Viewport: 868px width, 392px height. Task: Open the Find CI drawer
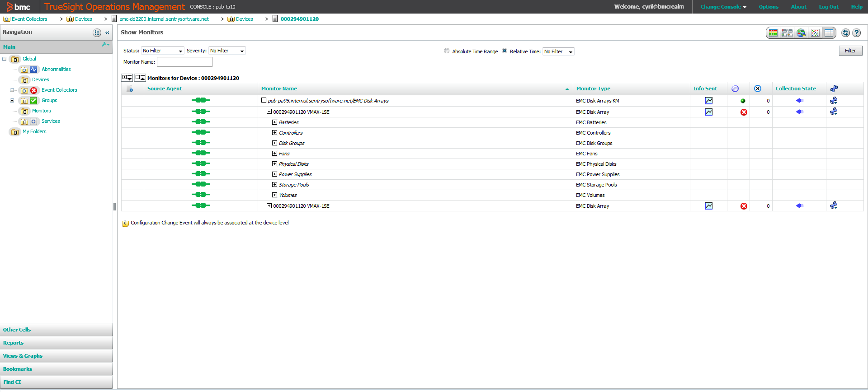(x=56, y=382)
